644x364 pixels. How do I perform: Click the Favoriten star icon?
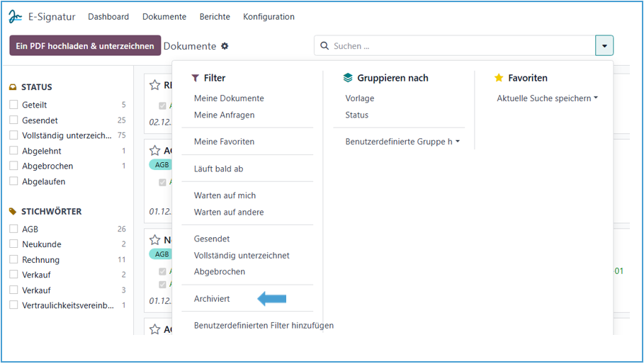(x=499, y=78)
